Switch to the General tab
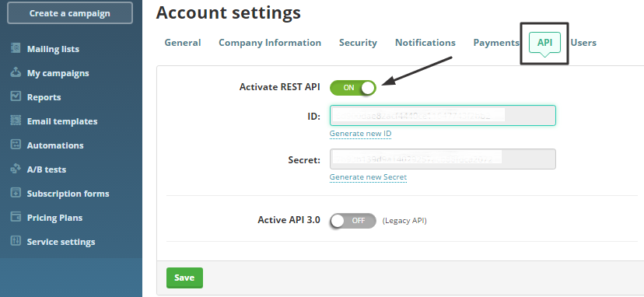This screenshot has height=297, width=644. (x=183, y=43)
